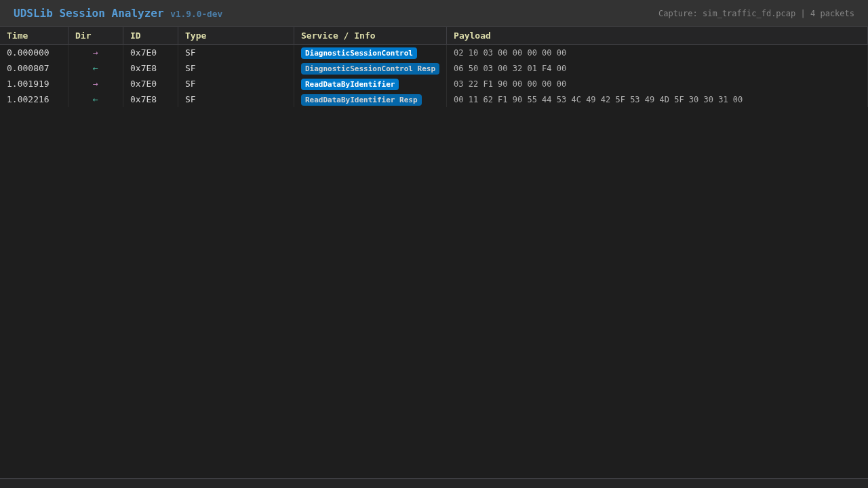Image resolution: width=868 pixels, height=488 pixels.
Task: Click SF type in the 0.000000 row
Action: pyautogui.click(x=191, y=53)
